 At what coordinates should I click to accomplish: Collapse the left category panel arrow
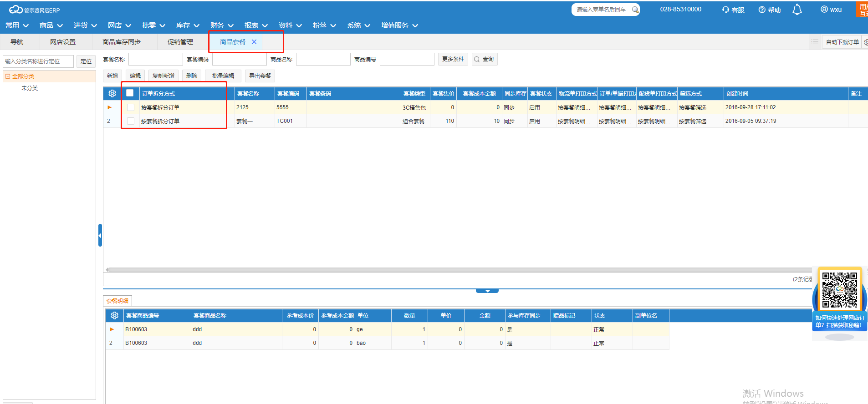[100, 235]
